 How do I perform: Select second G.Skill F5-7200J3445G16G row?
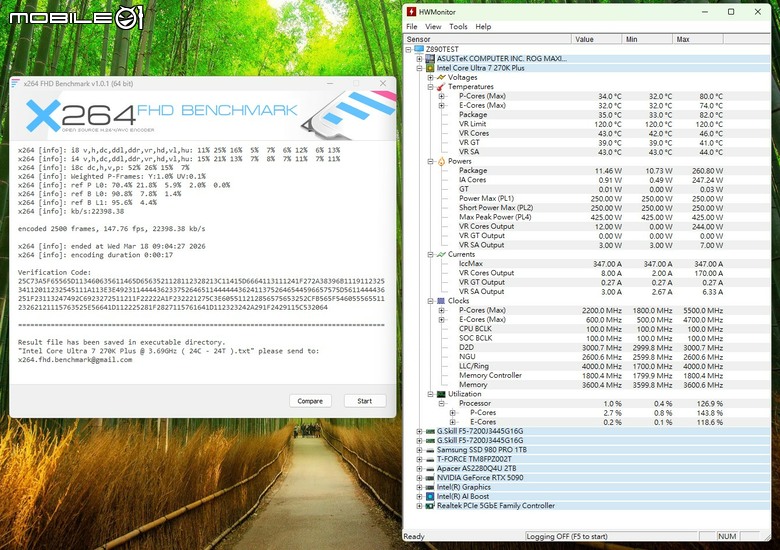coord(588,441)
